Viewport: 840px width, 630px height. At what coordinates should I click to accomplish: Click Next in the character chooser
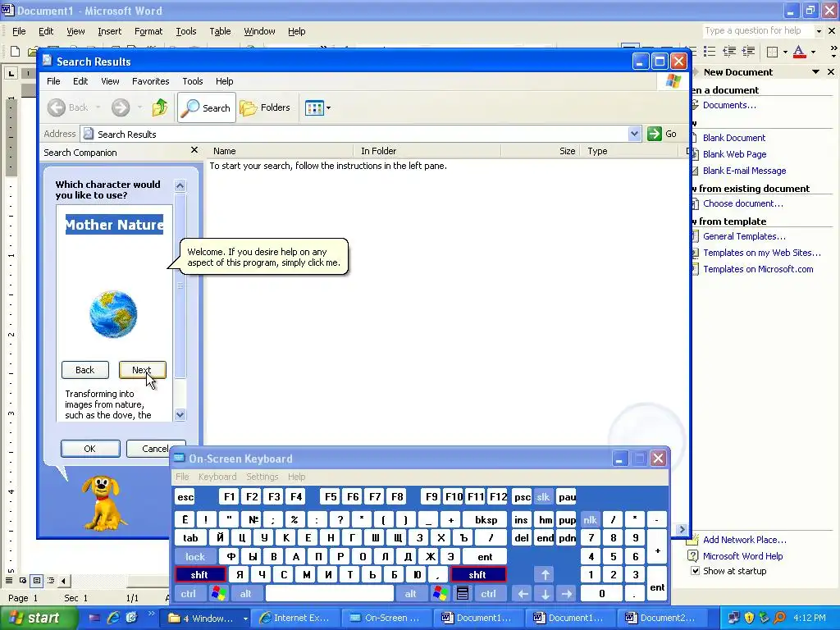click(x=142, y=370)
